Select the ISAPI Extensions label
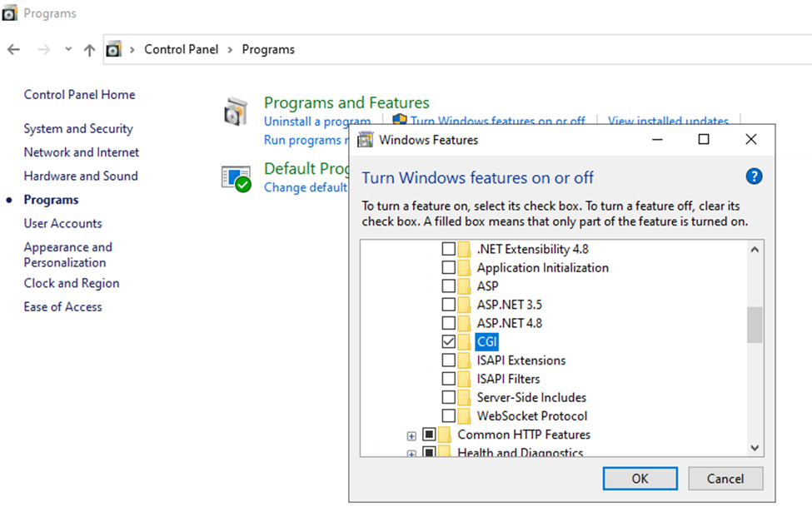 point(521,360)
